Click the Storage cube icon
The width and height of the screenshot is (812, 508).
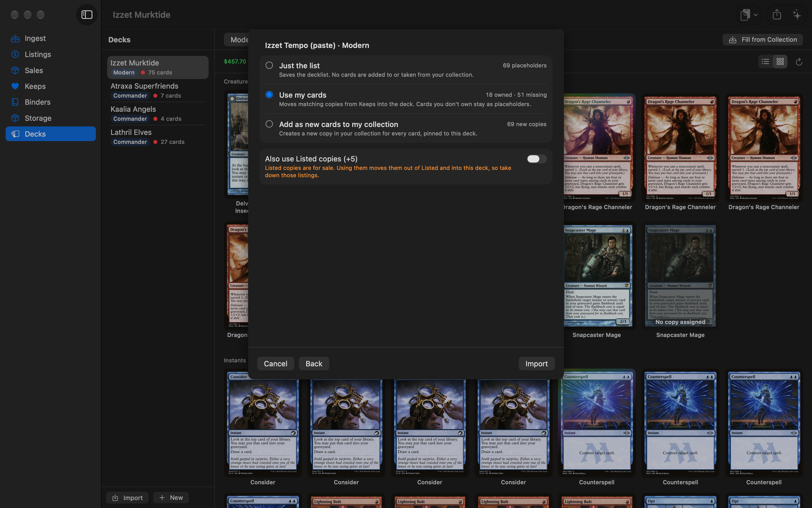(x=15, y=118)
